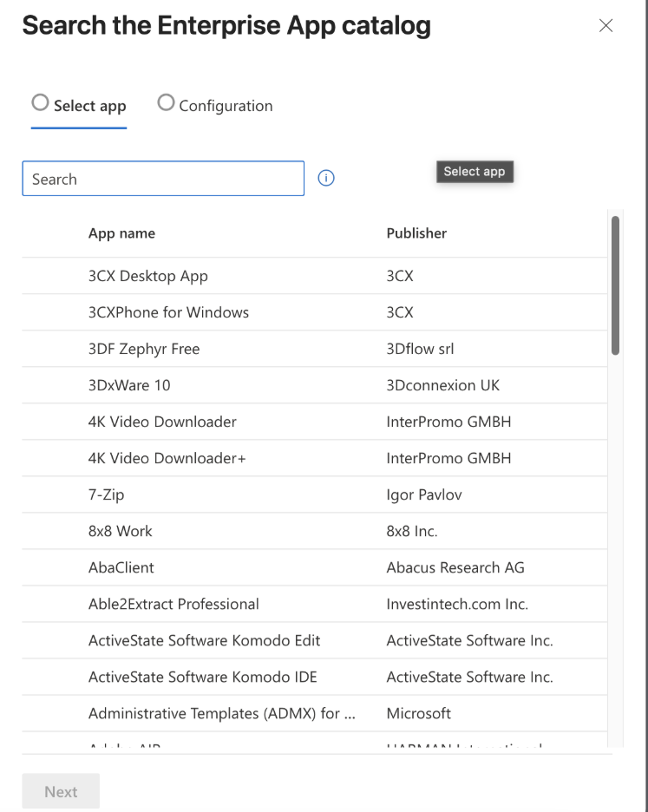Switch to the Configuration tab
The image size is (648, 812).
[x=225, y=106]
